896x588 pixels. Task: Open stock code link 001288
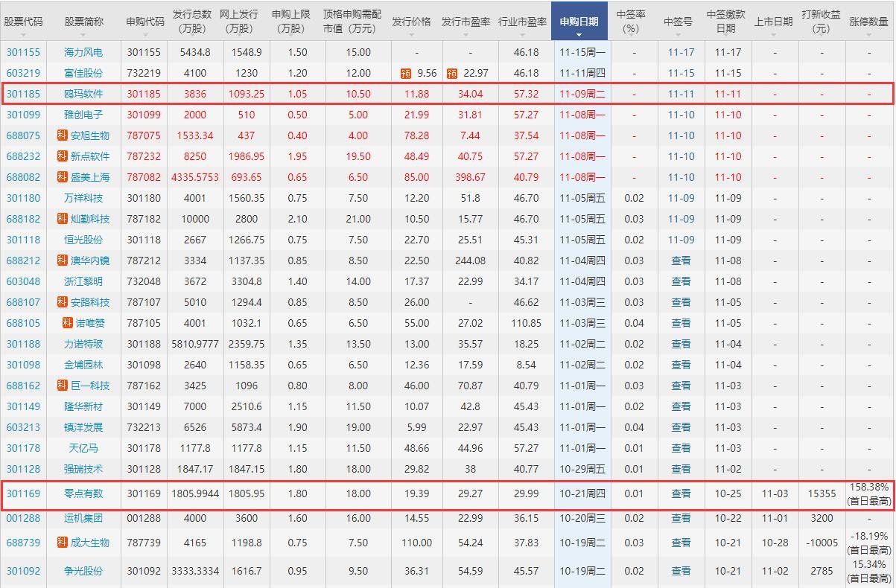pyautogui.click(x=24, y=518)
